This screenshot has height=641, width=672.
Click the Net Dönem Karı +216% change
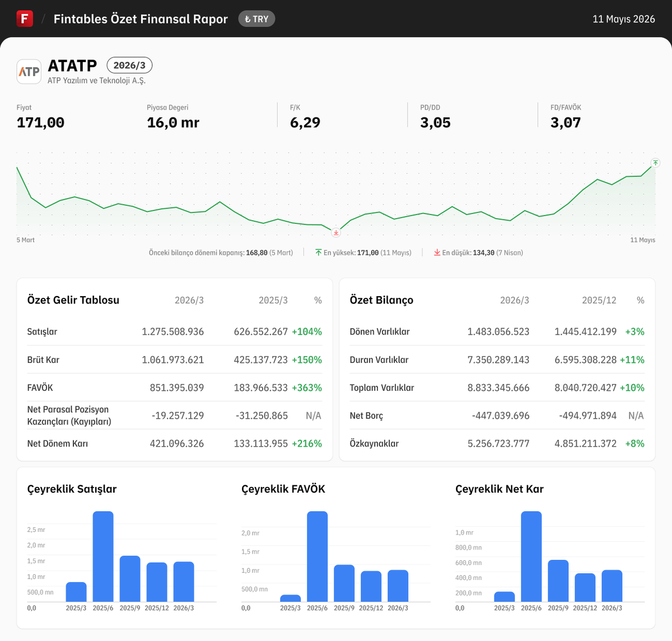[x=307, y=443]
